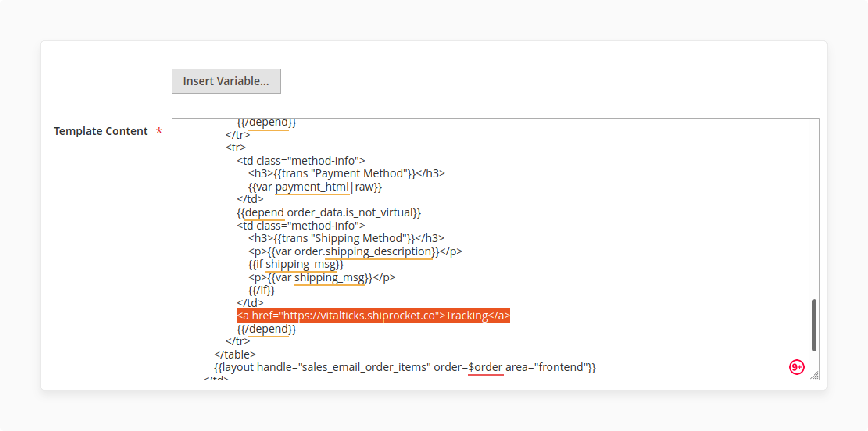Click the closing {{/if}} line

point(262,290)
